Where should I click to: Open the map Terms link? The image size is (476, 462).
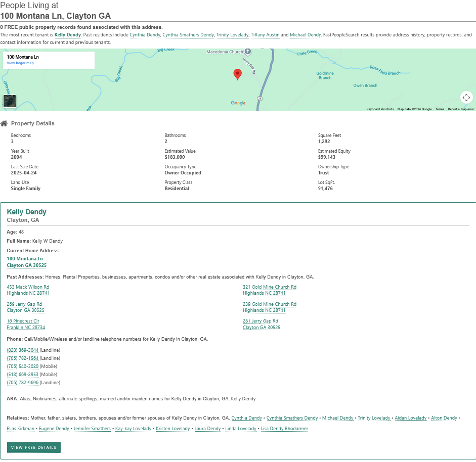440,109
